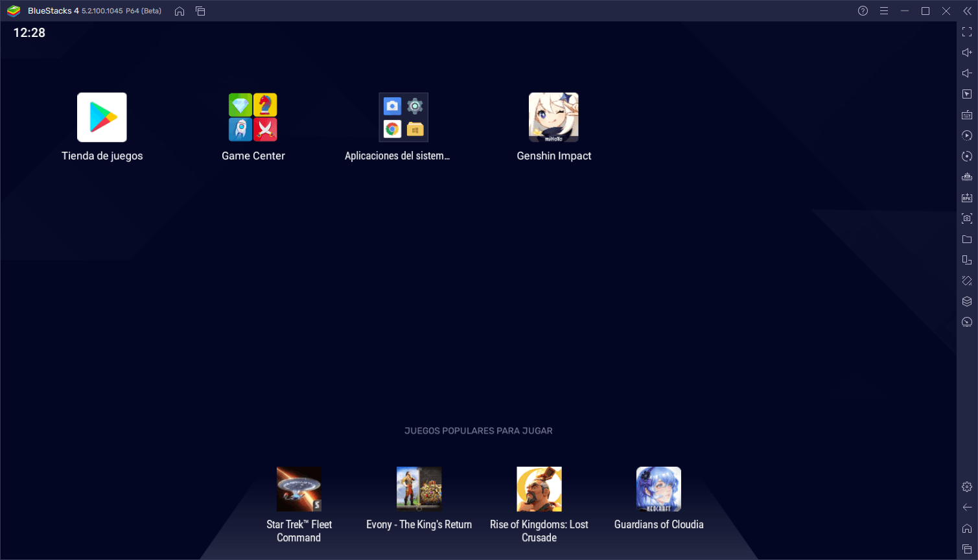This screenshot has width=978, height=560.
Task: Click the recents icon in sidebar bottom
Action: pyautogui.click(x=967, y=549)
